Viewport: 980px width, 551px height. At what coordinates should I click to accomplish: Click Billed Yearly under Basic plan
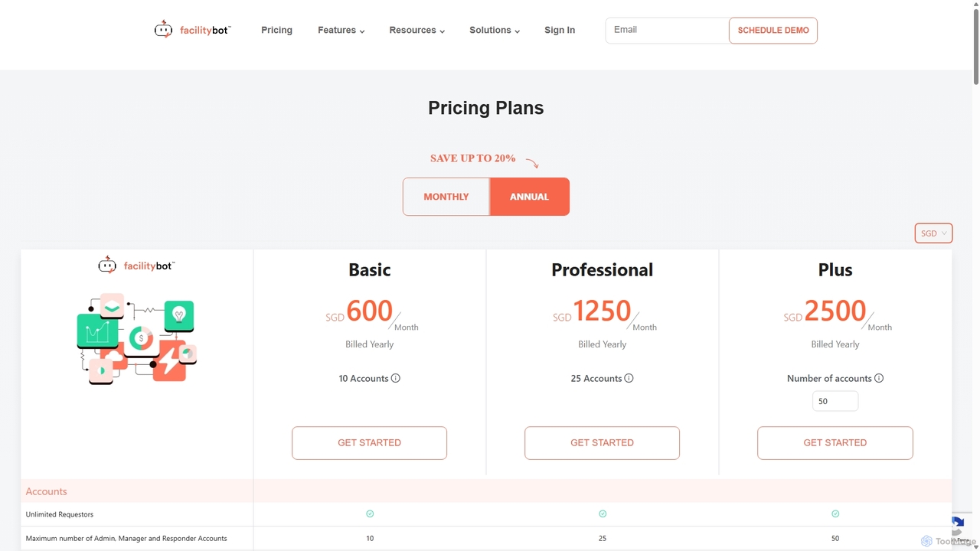point(370,344)
